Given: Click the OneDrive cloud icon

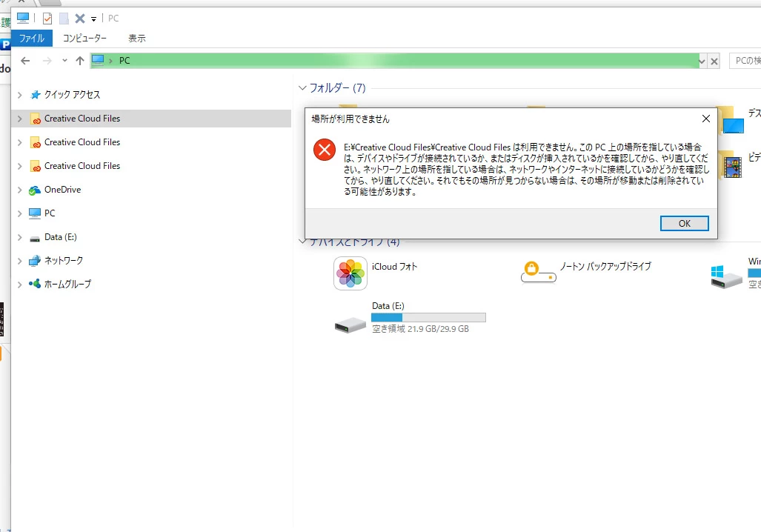Looking at the screenshot, I should click(x=35, y=190).
